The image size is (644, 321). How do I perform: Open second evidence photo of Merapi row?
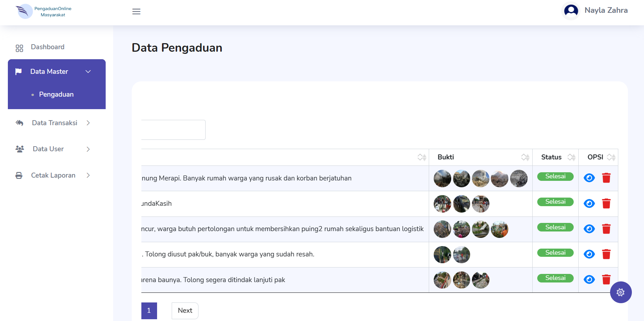(x=462, y=178)
